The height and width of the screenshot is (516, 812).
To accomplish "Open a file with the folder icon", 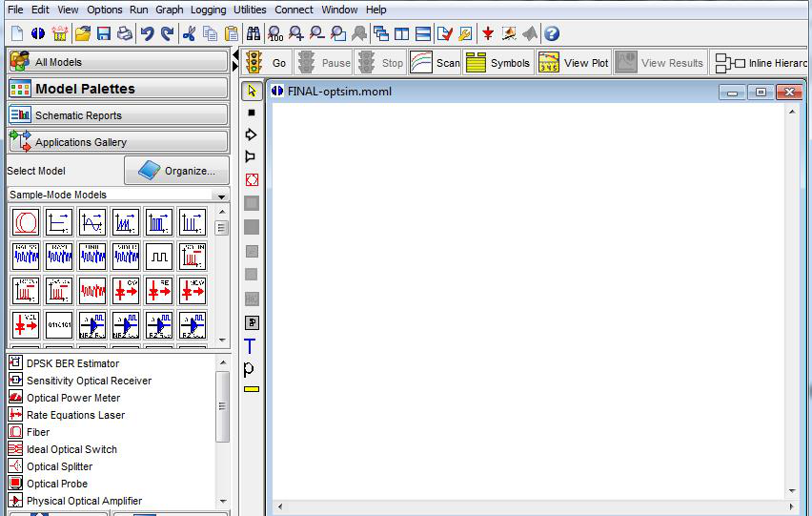I will [83, 33].
